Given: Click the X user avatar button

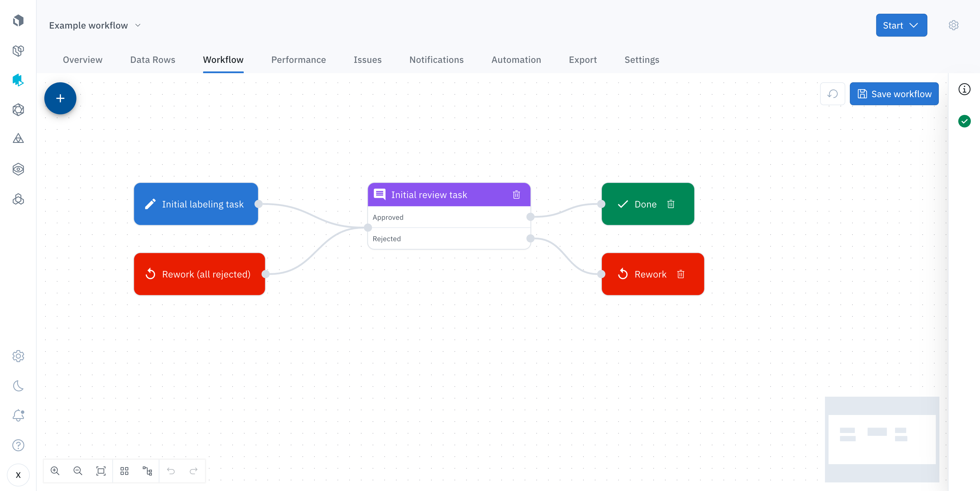Looking at the screenshot, I should coord(18,475).
